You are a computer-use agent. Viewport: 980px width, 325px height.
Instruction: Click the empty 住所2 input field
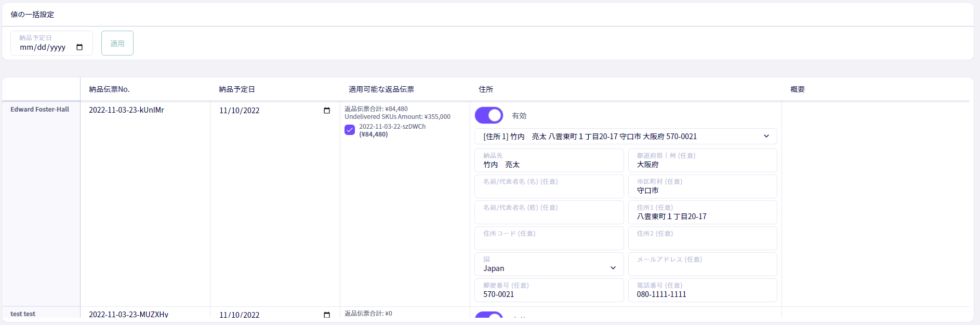point(703,238)
